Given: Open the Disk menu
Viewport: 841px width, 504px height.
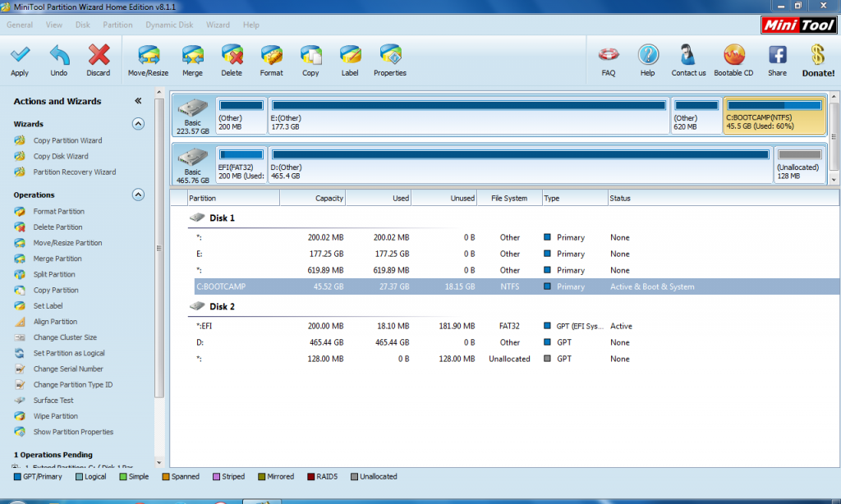Looking at the screenshot, I should pos(83,25).
